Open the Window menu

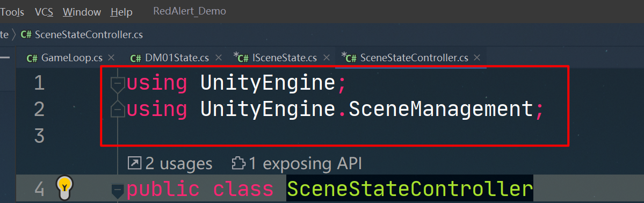click(82, 12)
